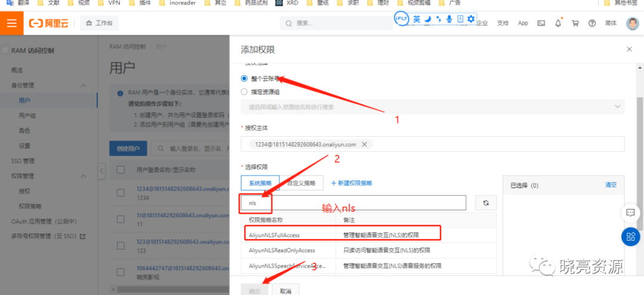Screen dimensions: 644x295
Task: Click the 取消 button
Action: pos(286,290)
